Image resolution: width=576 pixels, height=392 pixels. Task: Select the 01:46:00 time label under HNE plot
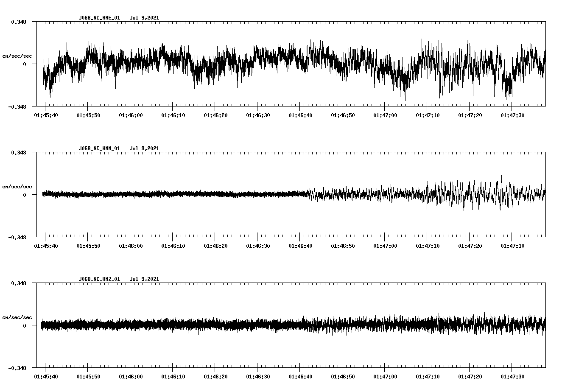pos(131,115)
